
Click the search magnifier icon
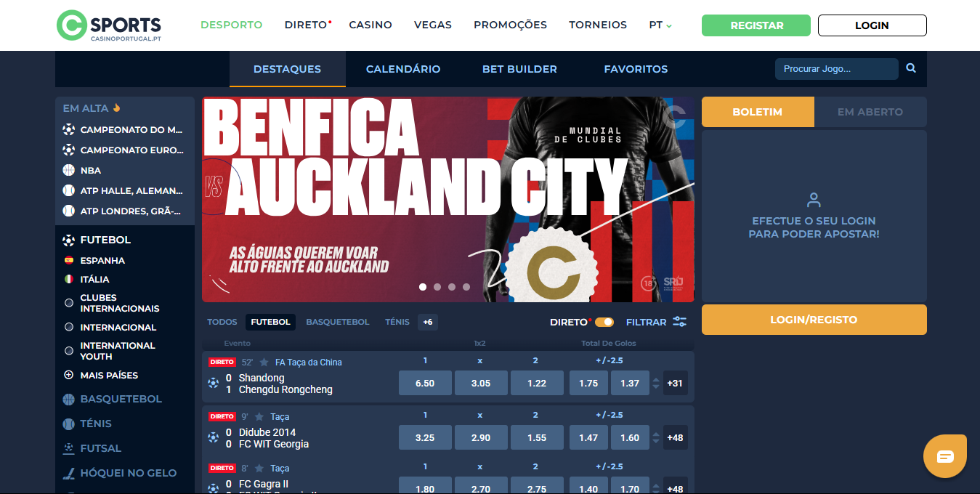[911, 68]
